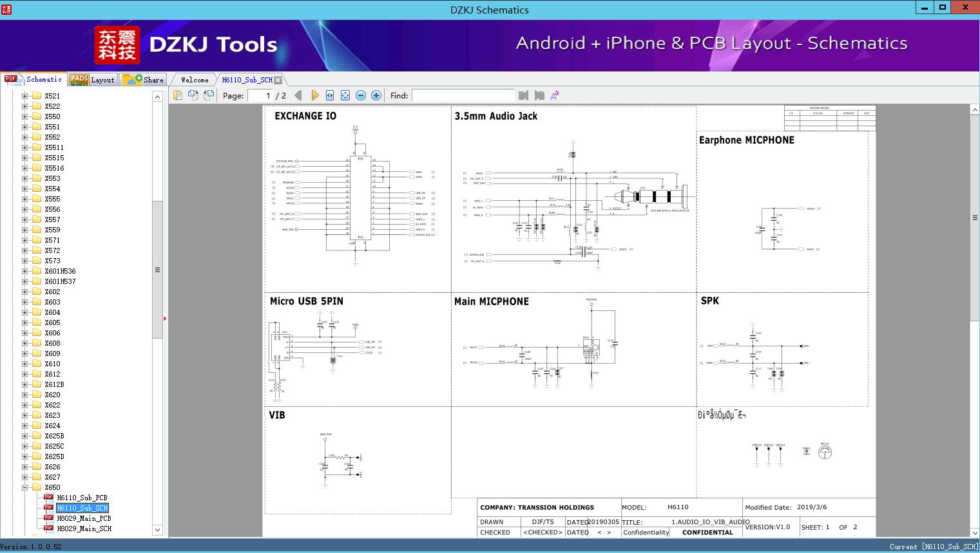
Task: Select the X601H537 folder label
Action: [60, 281]
